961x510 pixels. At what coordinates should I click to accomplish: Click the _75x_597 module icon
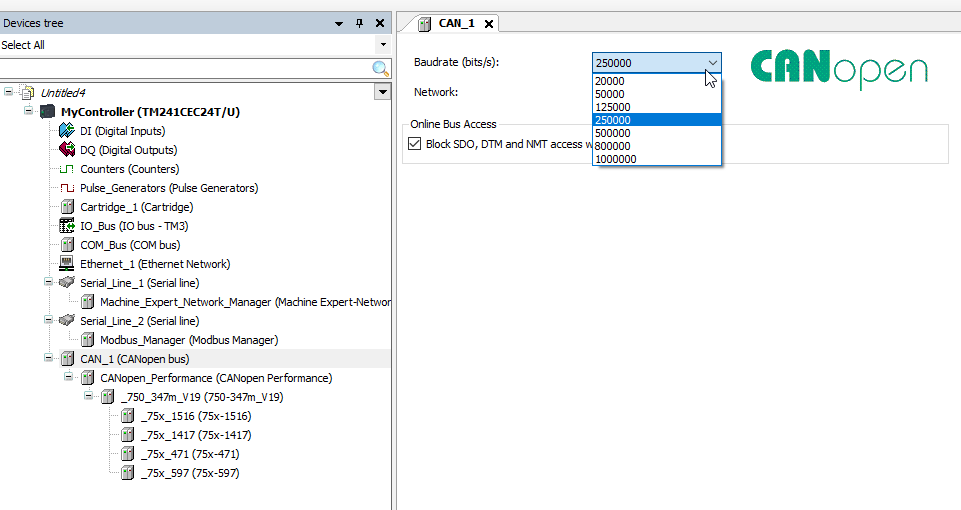(x=127, y=473)
